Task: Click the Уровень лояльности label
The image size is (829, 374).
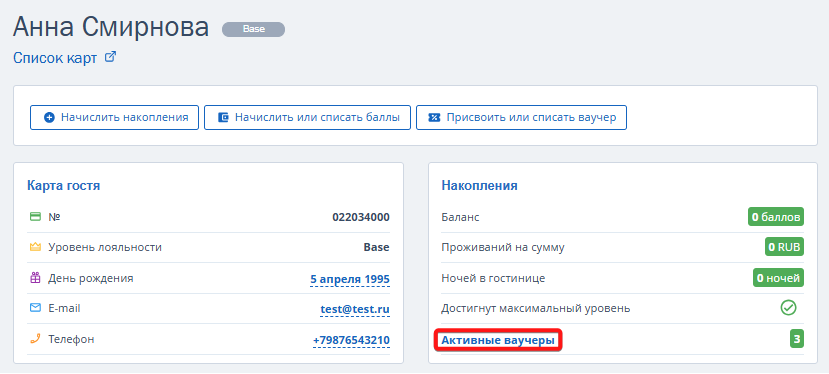Action: point(105,248)
